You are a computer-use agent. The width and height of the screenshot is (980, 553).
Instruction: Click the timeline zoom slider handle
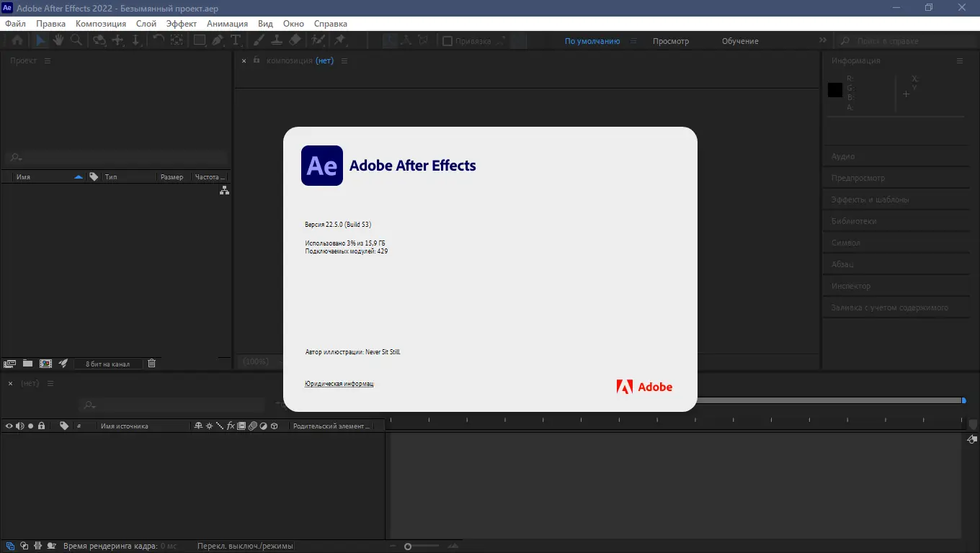[407, 547]
